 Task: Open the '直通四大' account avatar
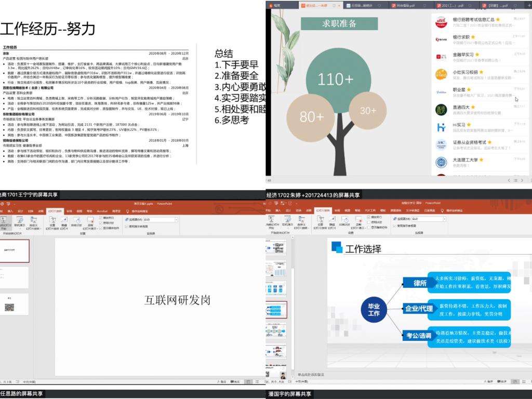click(x=441, y=109)
